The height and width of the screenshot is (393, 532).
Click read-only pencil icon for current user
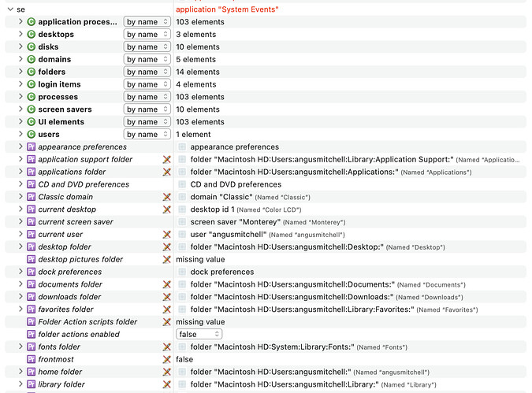click(x=166, y=235)
